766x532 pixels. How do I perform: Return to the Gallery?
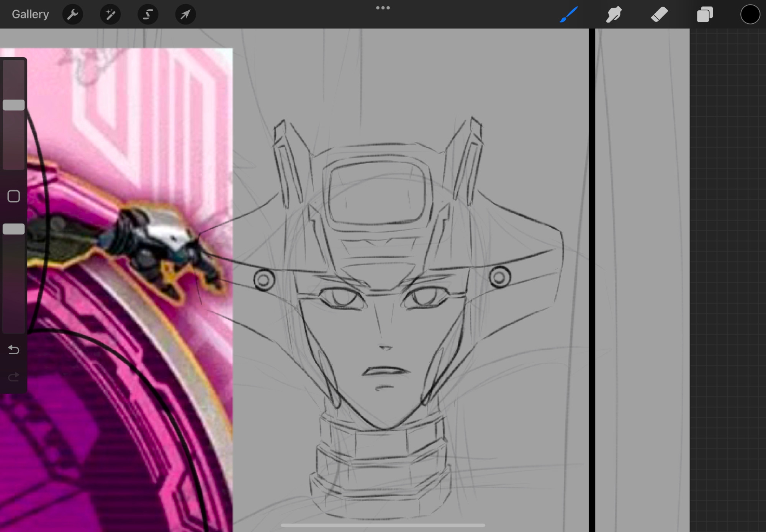coord(30,14)
